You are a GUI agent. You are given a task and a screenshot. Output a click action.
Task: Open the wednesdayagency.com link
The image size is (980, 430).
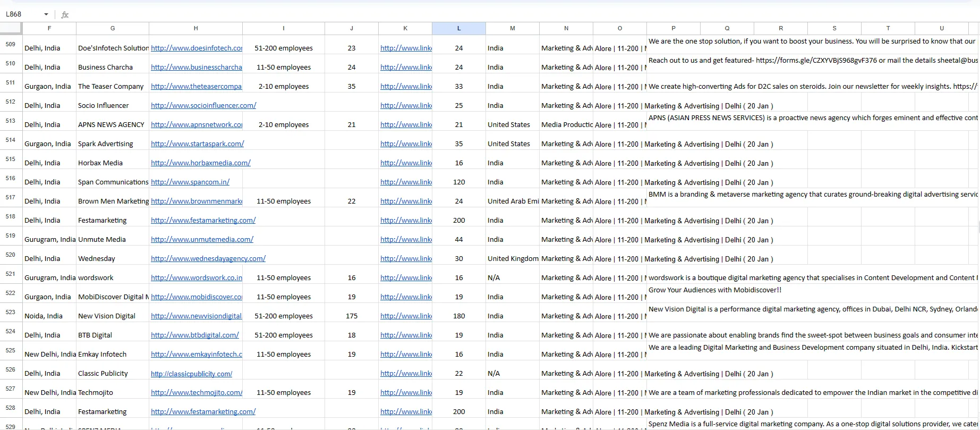pos(208,258)
